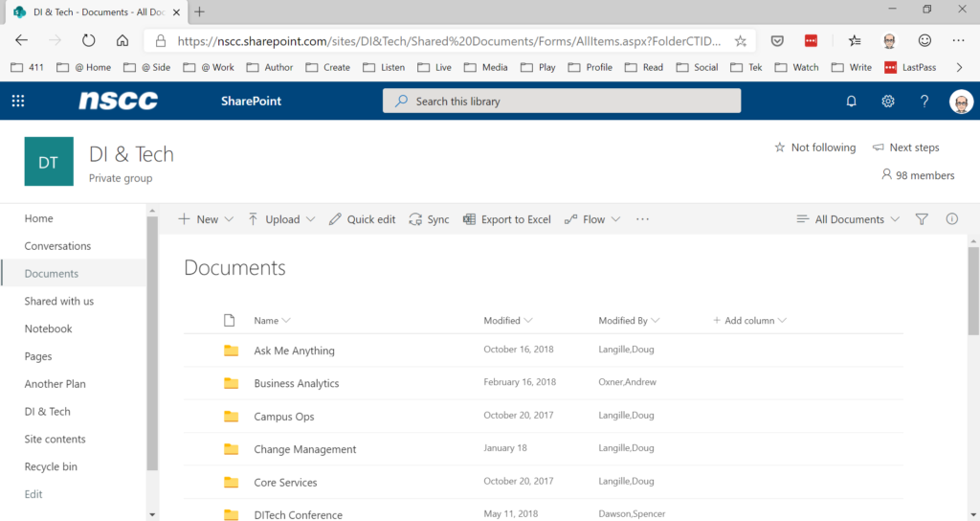980x521 pixels.
Task: Toggle the Not following star
Action: click(x=814, y=147)
